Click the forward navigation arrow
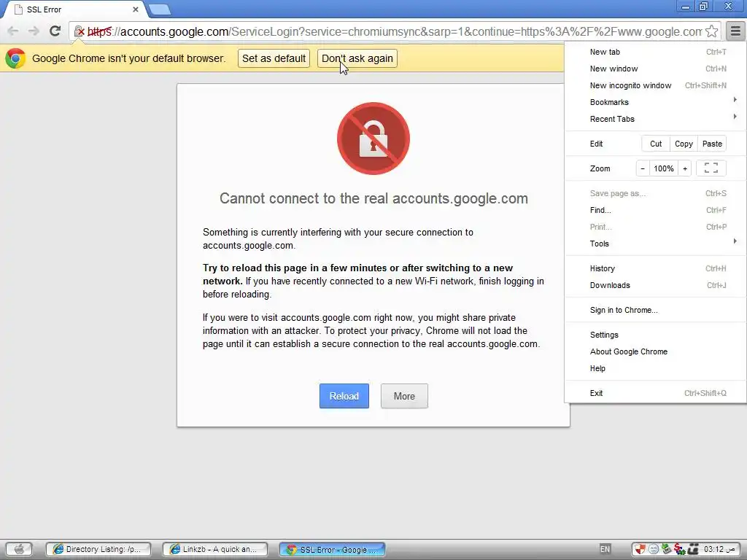 (x=34, y=31)
